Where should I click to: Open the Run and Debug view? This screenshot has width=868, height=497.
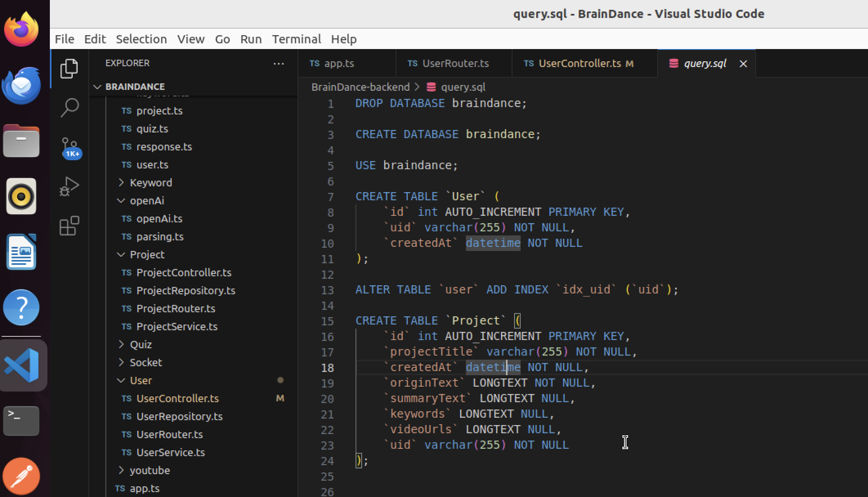coord(69,186)
